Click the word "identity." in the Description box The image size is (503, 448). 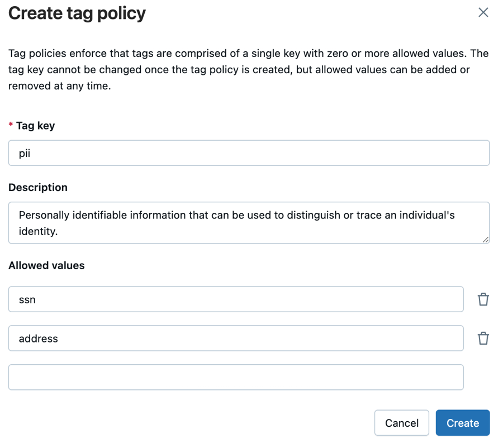(x=39, y=231)
